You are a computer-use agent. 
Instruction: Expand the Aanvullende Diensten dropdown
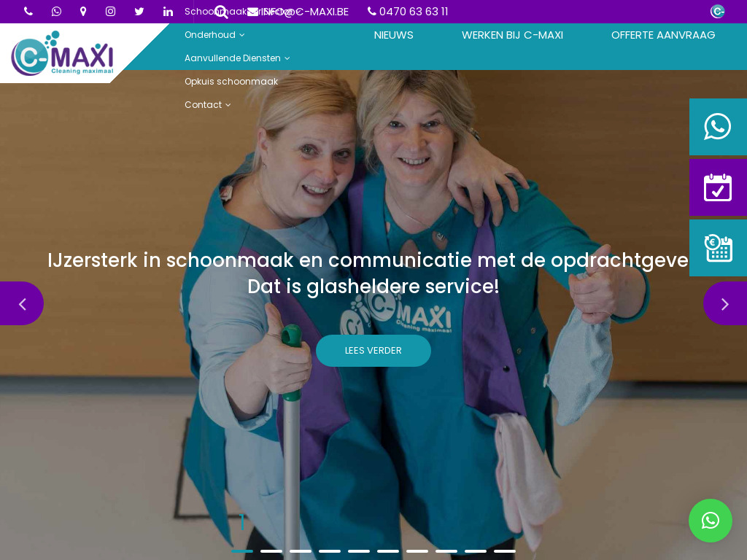coord(237,58)
